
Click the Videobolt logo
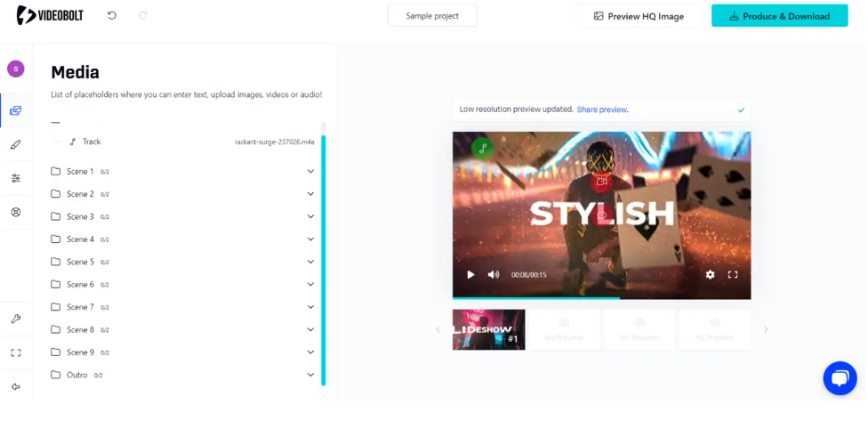pyautogui.click(x=50, y=15)
